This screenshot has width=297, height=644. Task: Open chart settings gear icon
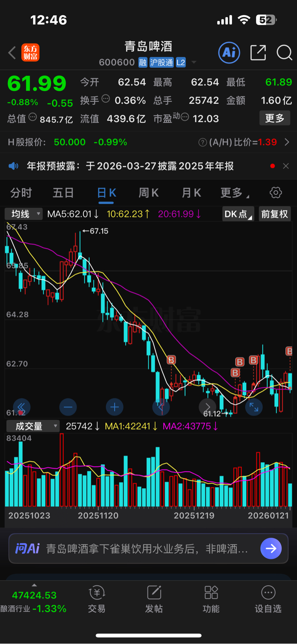tap(276, 192)
